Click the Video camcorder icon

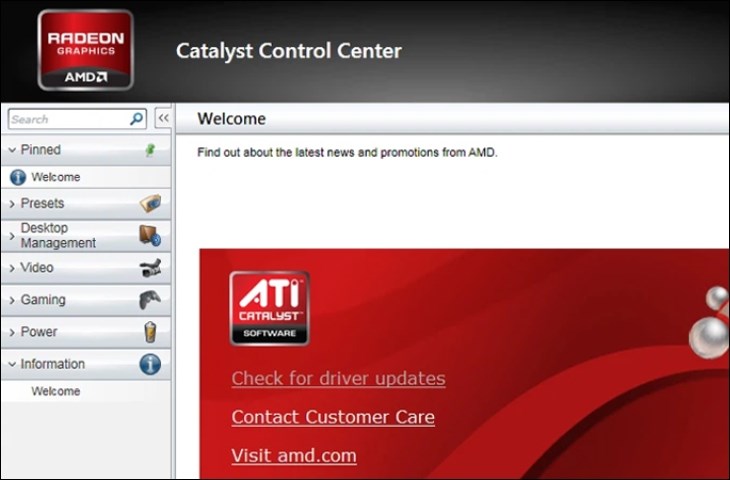point(150,268)
